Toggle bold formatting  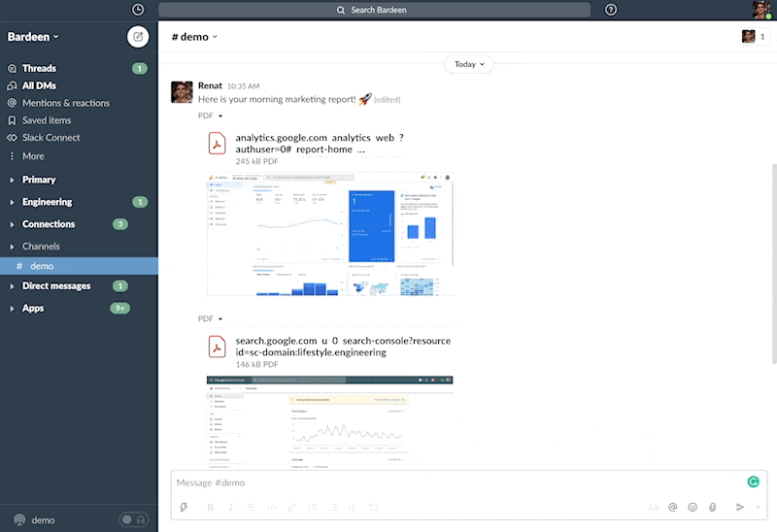tap(211, 507)
